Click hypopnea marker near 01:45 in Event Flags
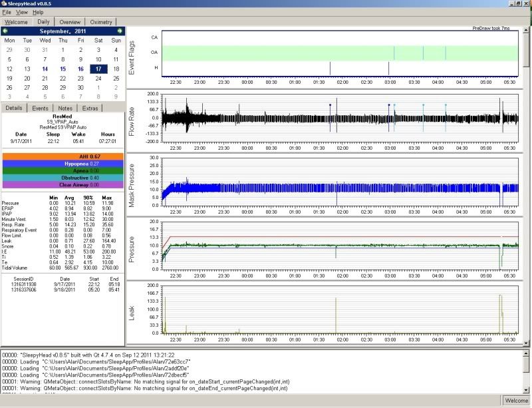The width and height of the screenshot is (532, 408). (x=330, y=69)
